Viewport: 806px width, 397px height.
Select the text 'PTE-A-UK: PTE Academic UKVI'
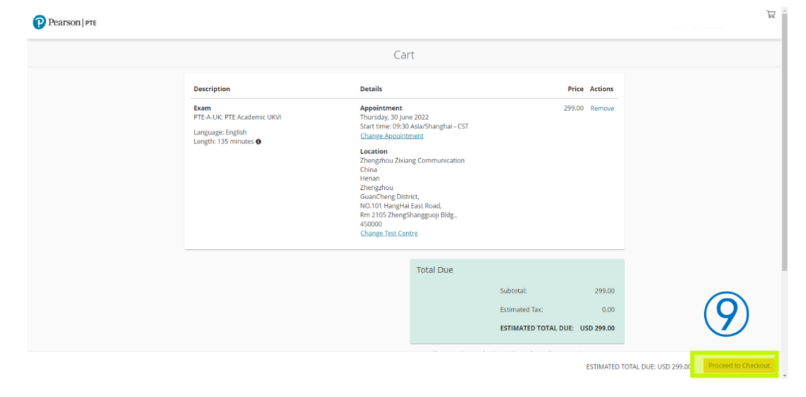[237, 117]
